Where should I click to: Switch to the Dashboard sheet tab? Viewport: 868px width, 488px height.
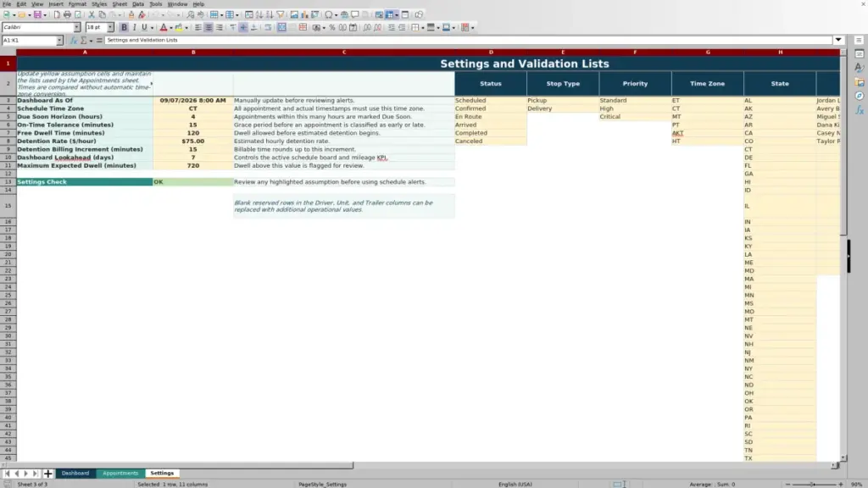[75, 473]
